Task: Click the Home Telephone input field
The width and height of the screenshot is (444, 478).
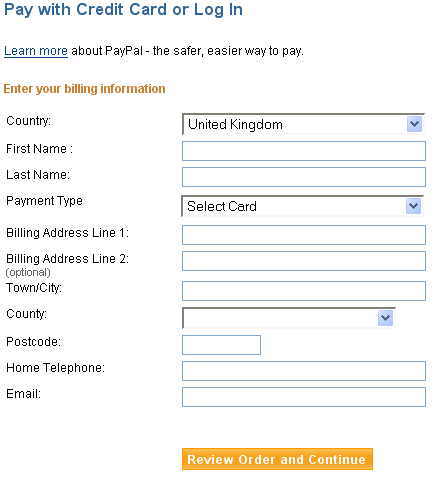Action: [304, 371]
